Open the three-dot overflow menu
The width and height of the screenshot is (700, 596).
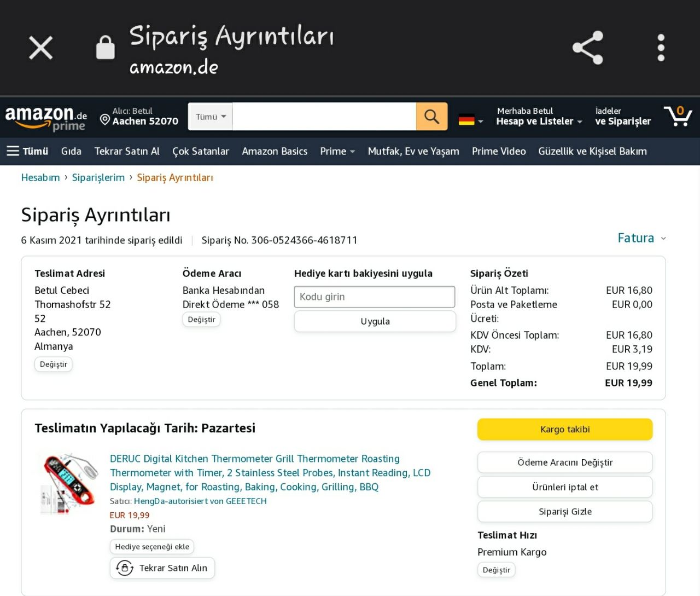tap(661, 48)
